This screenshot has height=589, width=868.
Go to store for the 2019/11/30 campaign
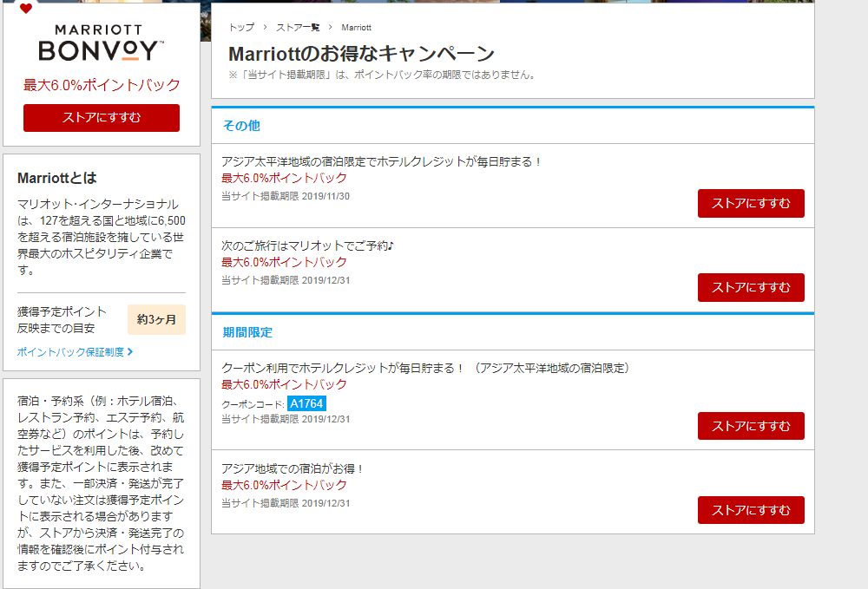(x=751, y=204)
